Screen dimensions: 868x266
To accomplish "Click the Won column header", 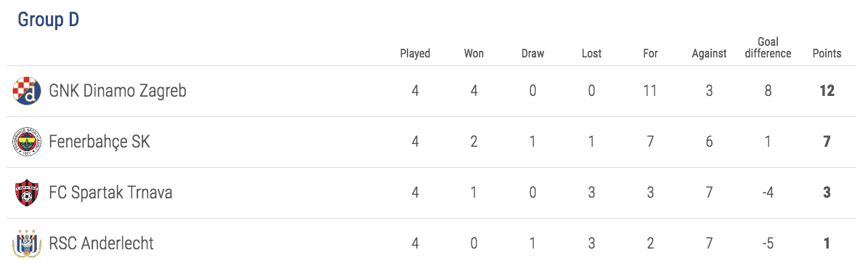I will coord(474,54).
